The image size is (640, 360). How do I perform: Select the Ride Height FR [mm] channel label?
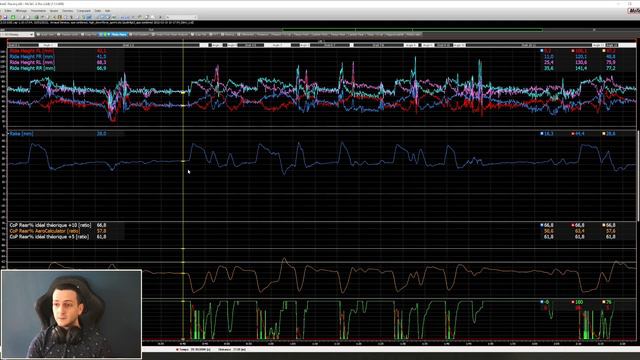point(32,57)
